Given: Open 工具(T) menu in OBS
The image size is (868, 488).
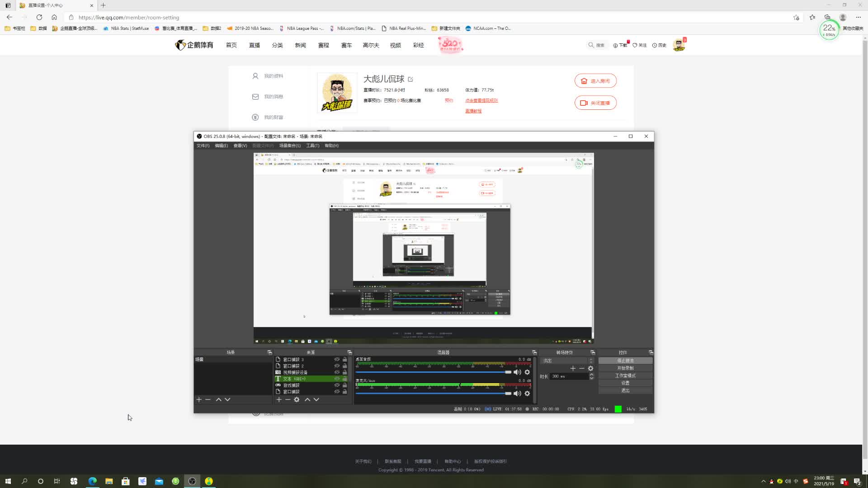Looking at the screenshot, I should coord(312,145).
